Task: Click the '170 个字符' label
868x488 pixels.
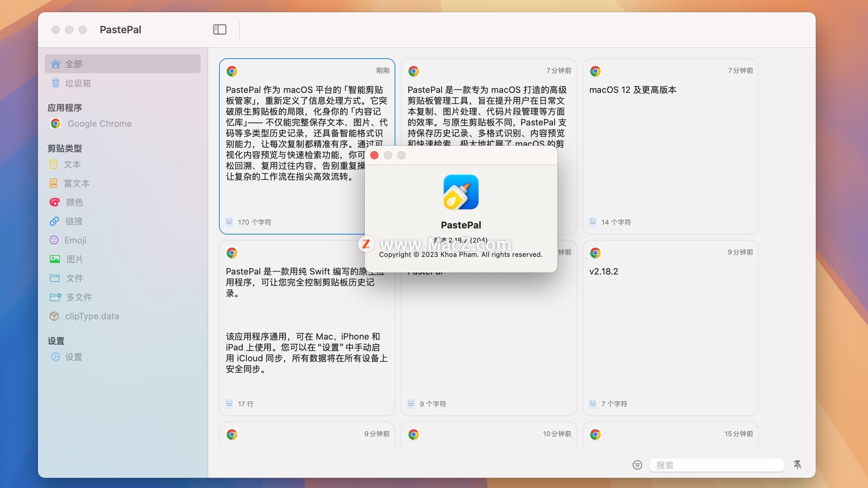Action: [255, 222]
